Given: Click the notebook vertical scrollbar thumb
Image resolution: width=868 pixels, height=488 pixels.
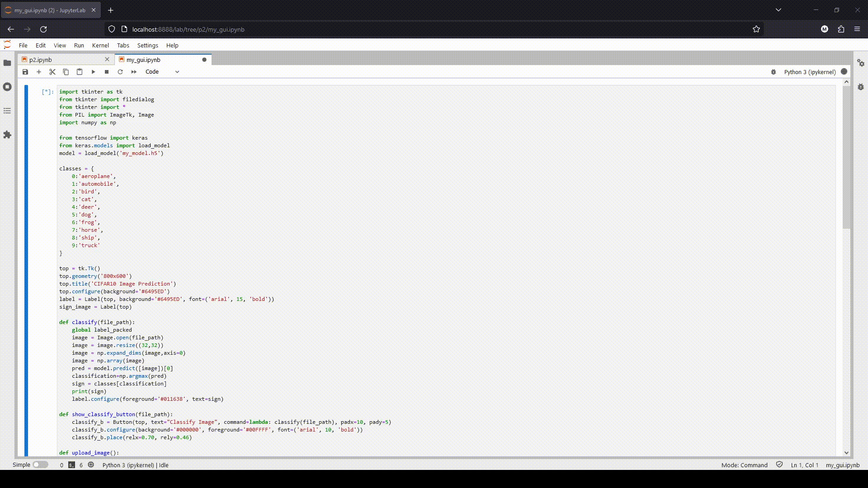Looking at the screenshot, I should click(846, 157).
